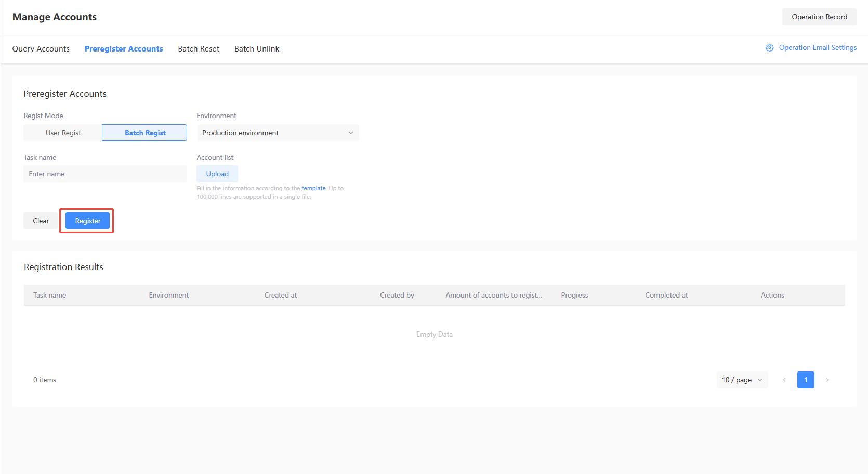
Task: Click the blue Register button
Action: pyautogui.click(x=87, y=221)
